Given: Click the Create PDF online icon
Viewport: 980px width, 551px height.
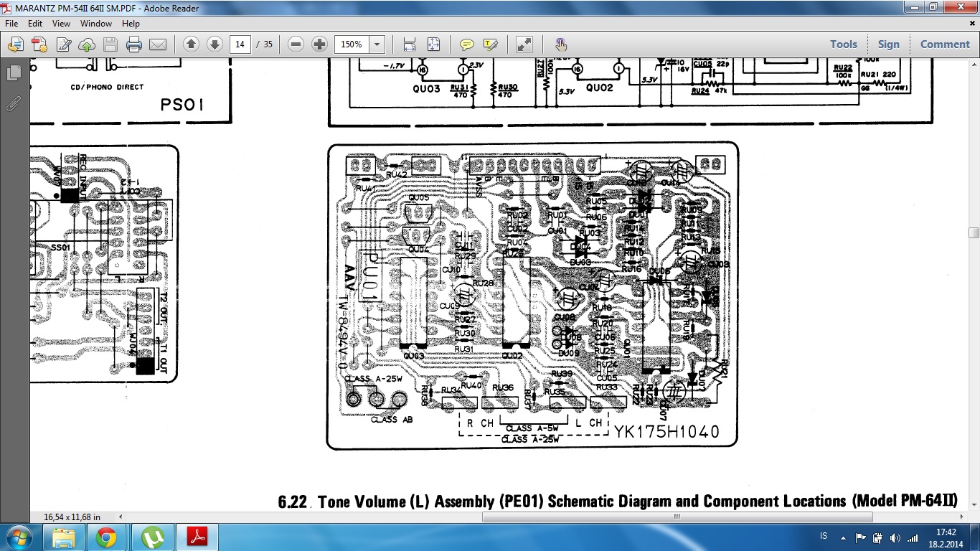Looking at the screenshot, I should point(39,44).
